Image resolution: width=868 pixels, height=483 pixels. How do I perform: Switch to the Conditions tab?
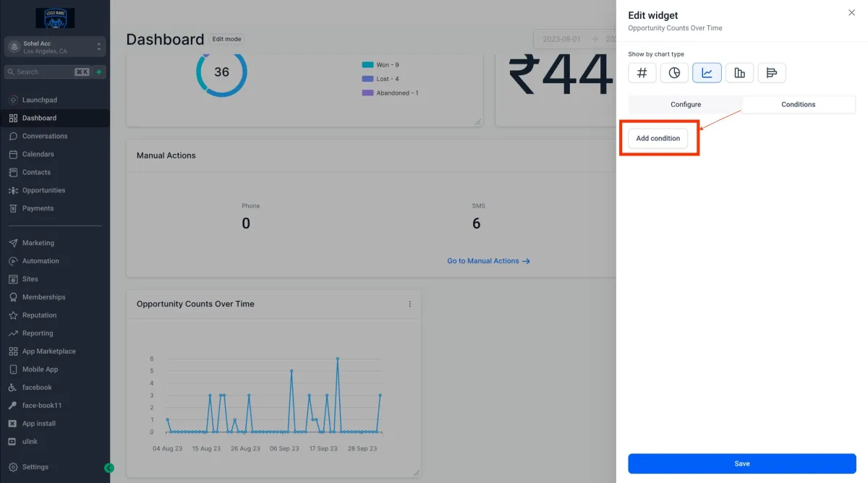[799, 105]
